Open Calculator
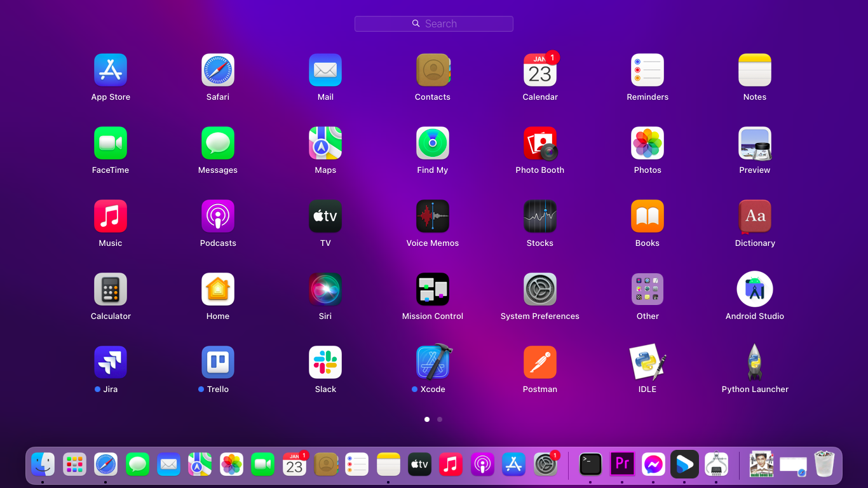This screenshot has height=488, width=868. coord(111,289)
